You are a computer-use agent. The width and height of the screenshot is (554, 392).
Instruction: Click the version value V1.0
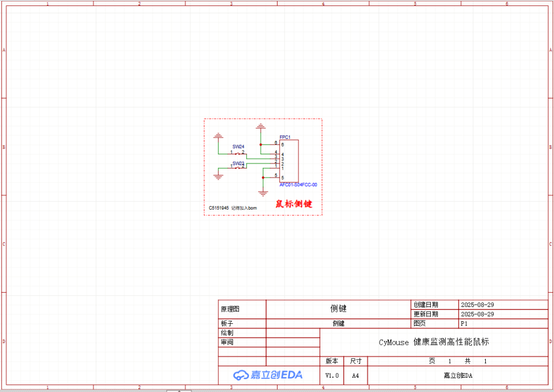click(332, 376)
